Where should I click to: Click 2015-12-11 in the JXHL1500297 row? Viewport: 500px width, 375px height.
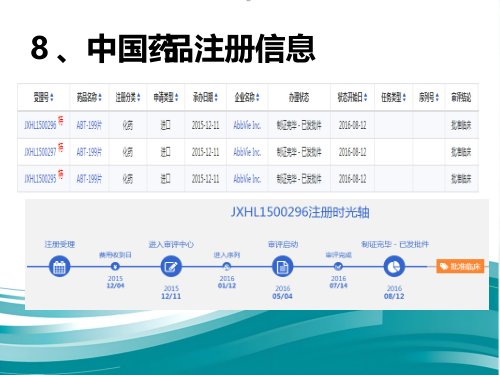click(205, 152)
